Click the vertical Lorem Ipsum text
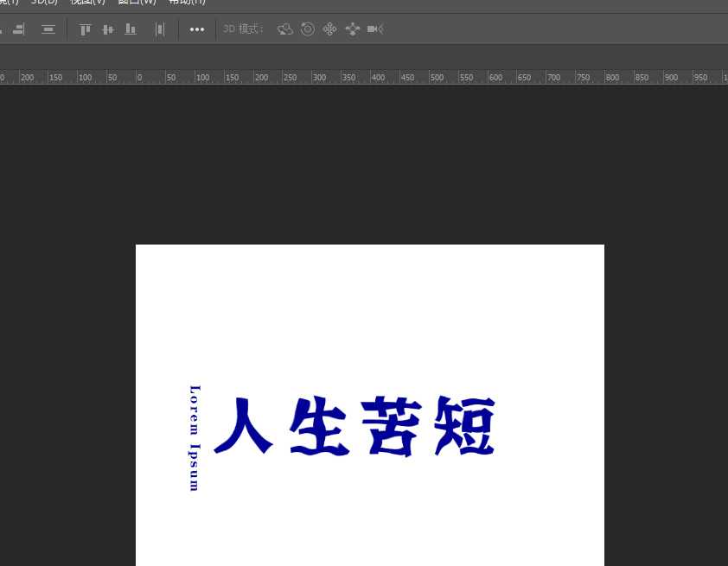 (x=194, y=438)
